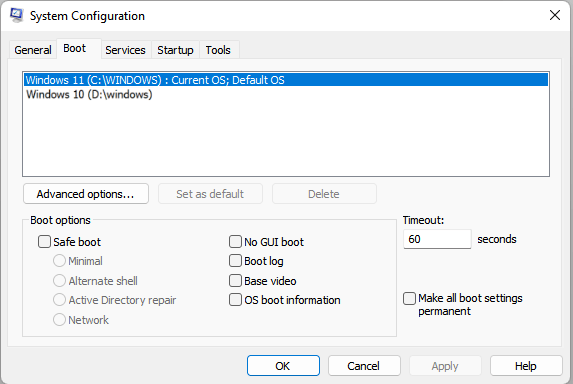573x384 pixels.
Task: Go to the Startup tab
Action: [x=175, y=50]
